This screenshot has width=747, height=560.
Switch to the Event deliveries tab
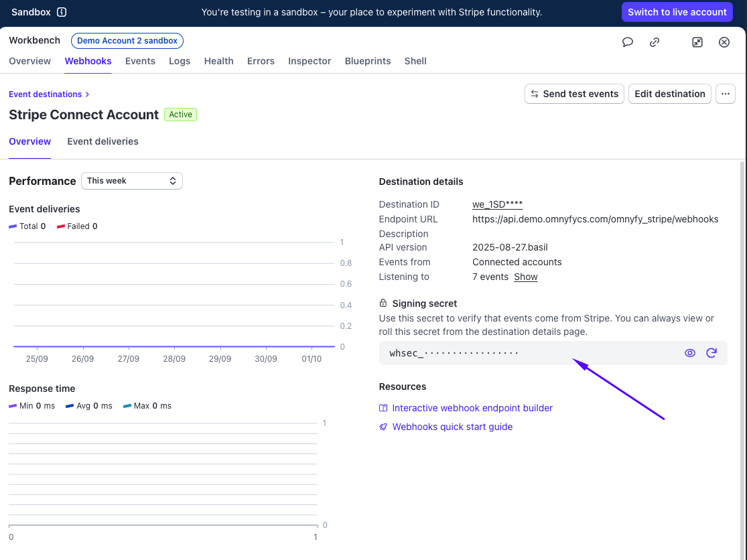tap(103, 141)
